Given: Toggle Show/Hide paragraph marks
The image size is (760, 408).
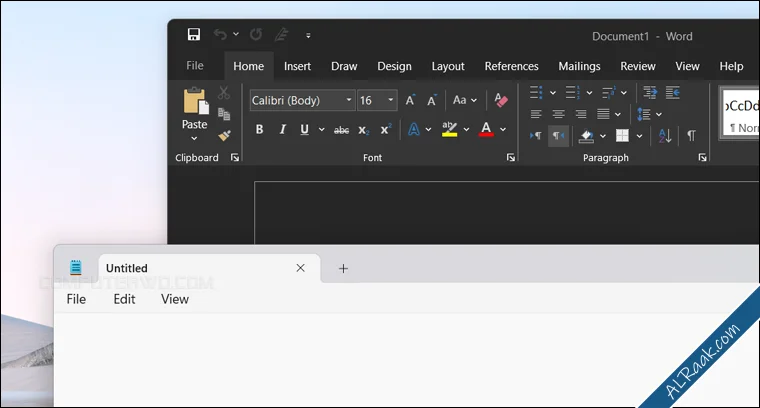Looking at the screenshot, I should click(x=692, y=136).
